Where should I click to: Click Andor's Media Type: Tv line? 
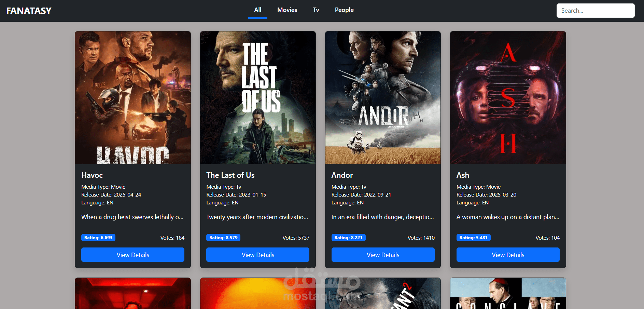349,187
